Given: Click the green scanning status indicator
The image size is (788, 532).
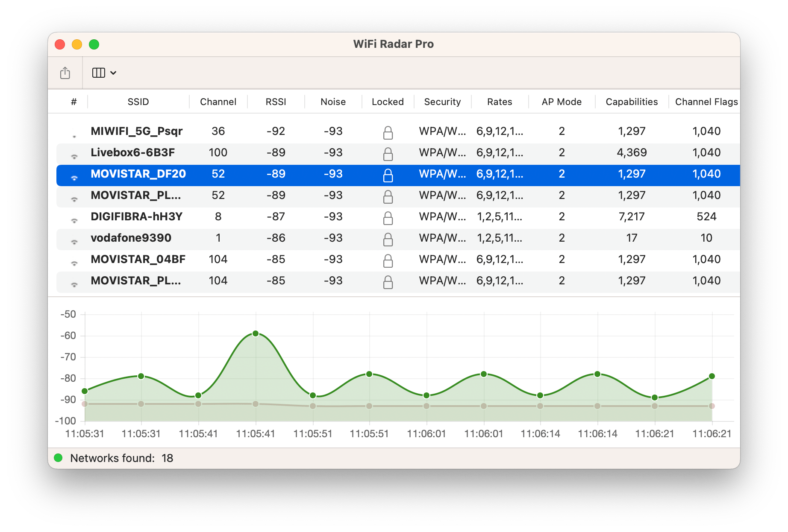Looking at the screenshot, I should tap(59, 457).
